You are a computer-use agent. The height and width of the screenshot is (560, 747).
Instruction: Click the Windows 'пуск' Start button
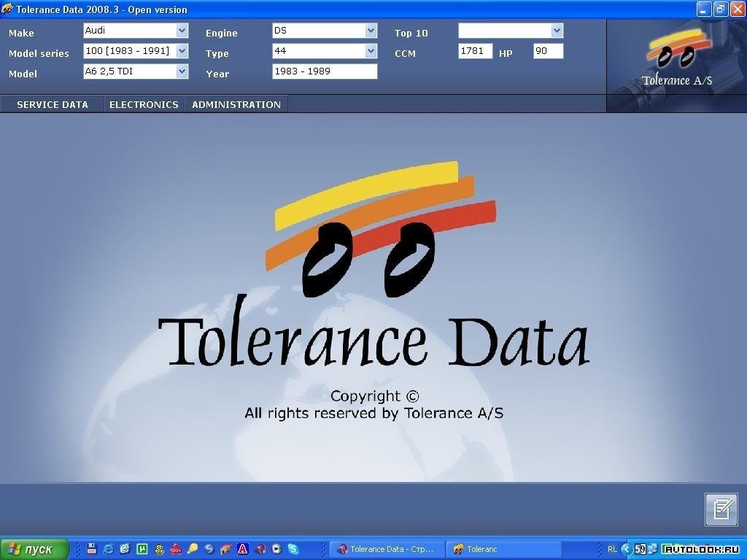tap(34, 549)
